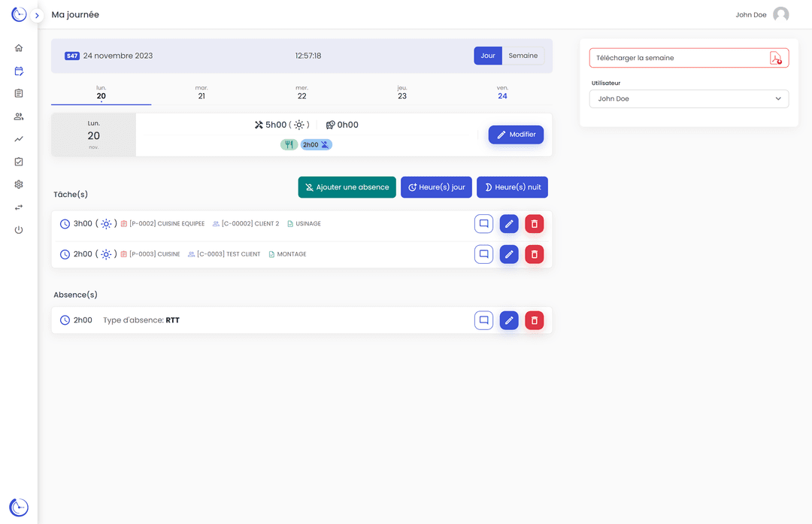Select the Jour view toggle
The width and height of the screenshot is (812, 524).
[x=488, y=56]
